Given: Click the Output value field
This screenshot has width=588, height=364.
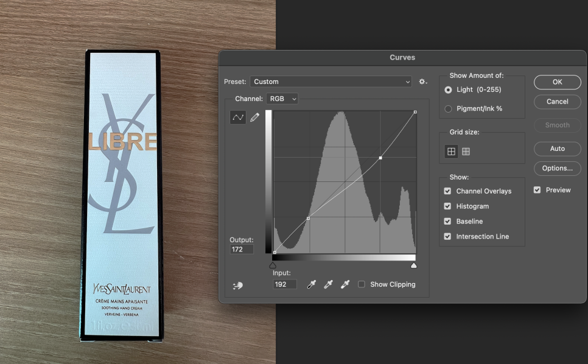Looking at the screenshot, I should 242,250.
